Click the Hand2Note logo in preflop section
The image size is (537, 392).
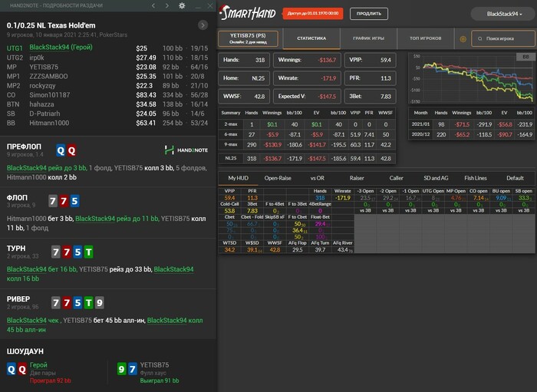186,150
